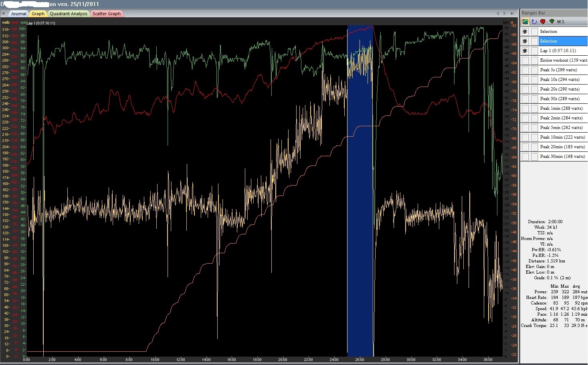This screenshot has height=365, width=588.
Task: Click the green terrain icon in Ranges Bar
Action: (552, 22)
